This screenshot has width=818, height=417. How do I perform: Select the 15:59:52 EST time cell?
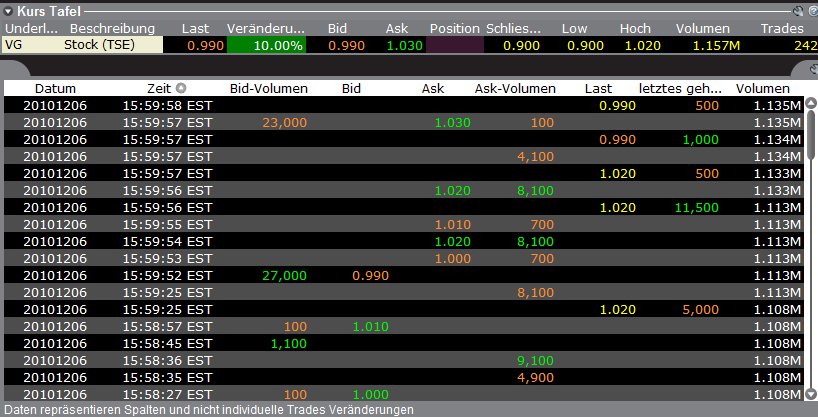pyautogui.click(x=167, y=276)
